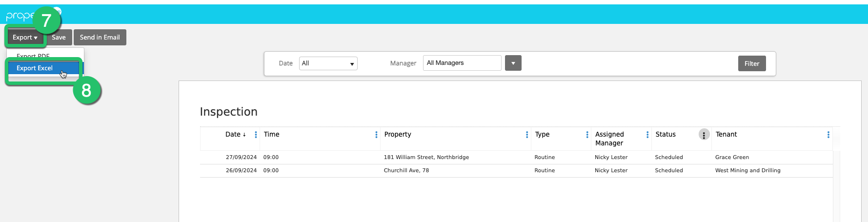The image size is (868, 222).
Task: Select the 27/09/2024 date cell
Action: click(x=241, y=158)
